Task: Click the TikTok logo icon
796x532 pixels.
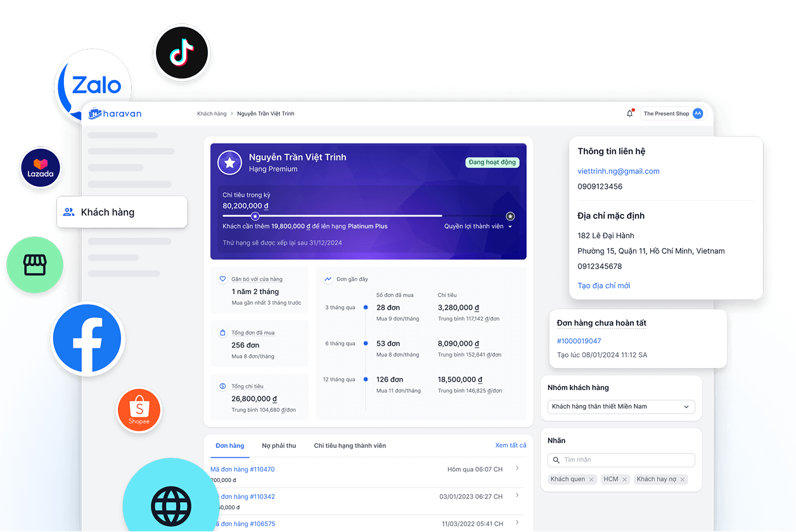Action: pos(181,53)
